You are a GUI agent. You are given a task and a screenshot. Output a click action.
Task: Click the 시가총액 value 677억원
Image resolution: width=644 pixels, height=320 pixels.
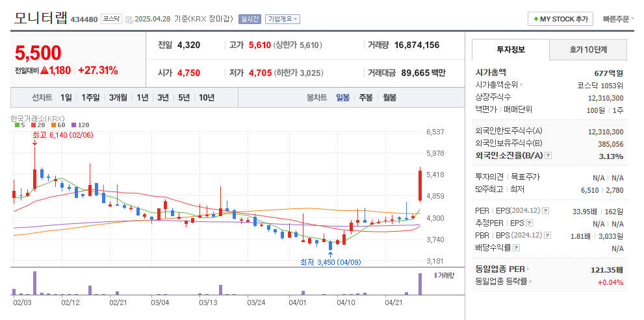[609, 73]
